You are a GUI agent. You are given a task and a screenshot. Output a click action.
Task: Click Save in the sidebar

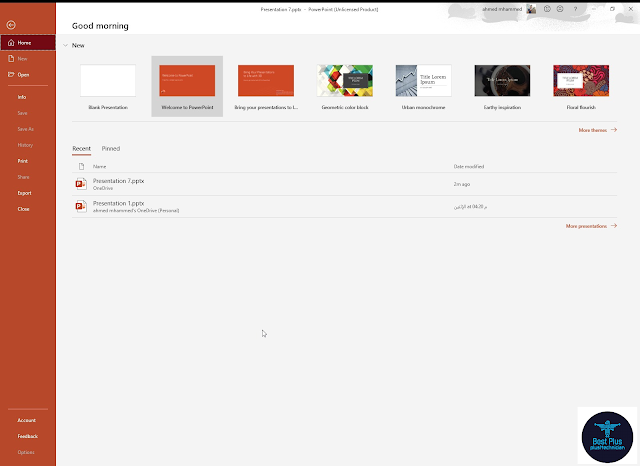click(22, 113)
